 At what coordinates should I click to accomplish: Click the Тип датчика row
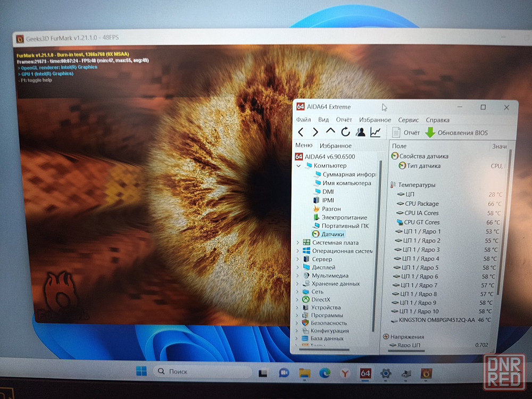tap(451, 166)
